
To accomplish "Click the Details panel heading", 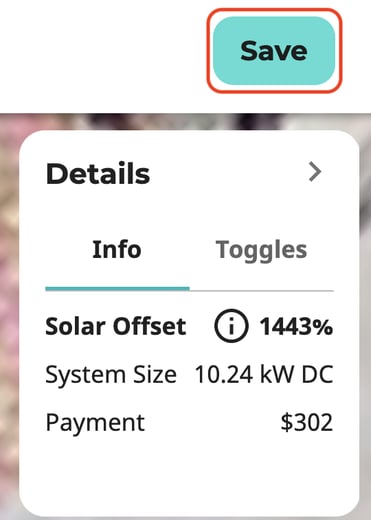I will [x=98, y=174].
